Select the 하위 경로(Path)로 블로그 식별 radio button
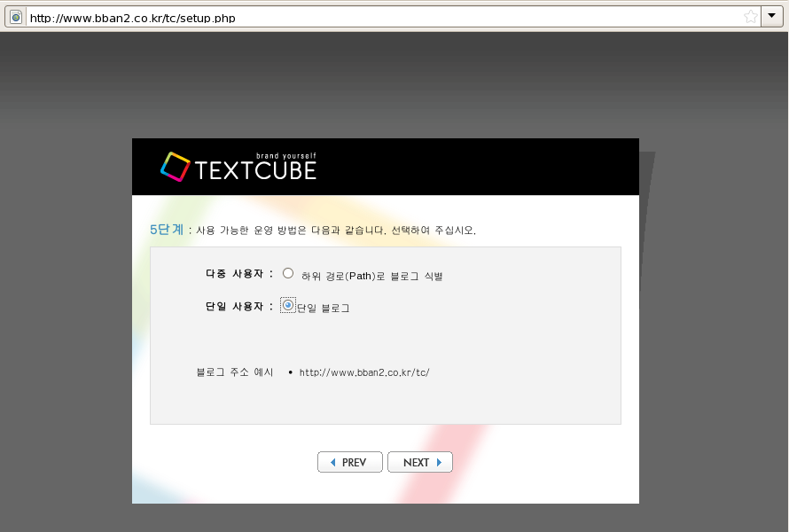 click(x=288, y=273)
